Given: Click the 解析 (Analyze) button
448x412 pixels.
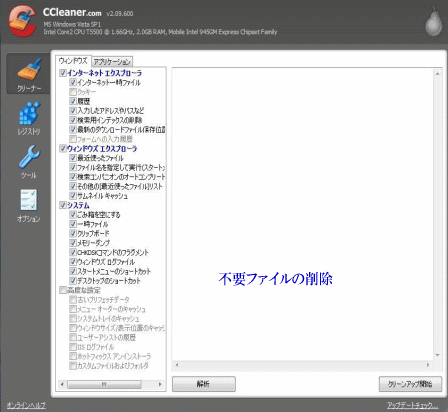Looking at the screenshot, I should (204, 384).
